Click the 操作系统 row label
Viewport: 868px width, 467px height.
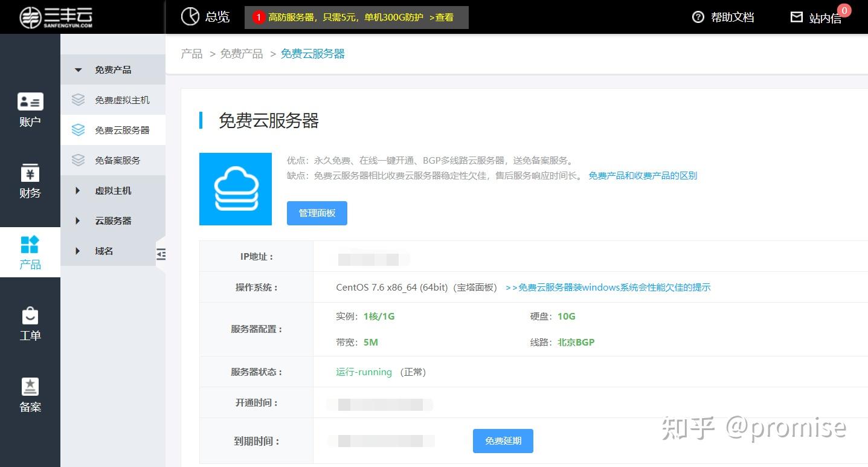point(257,288)
